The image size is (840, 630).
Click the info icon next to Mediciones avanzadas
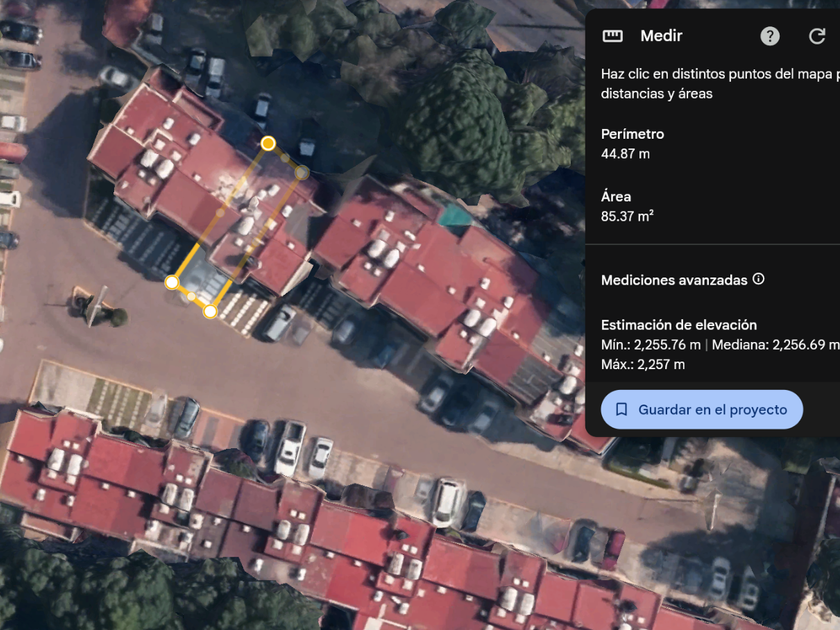(x=758, y=279)
